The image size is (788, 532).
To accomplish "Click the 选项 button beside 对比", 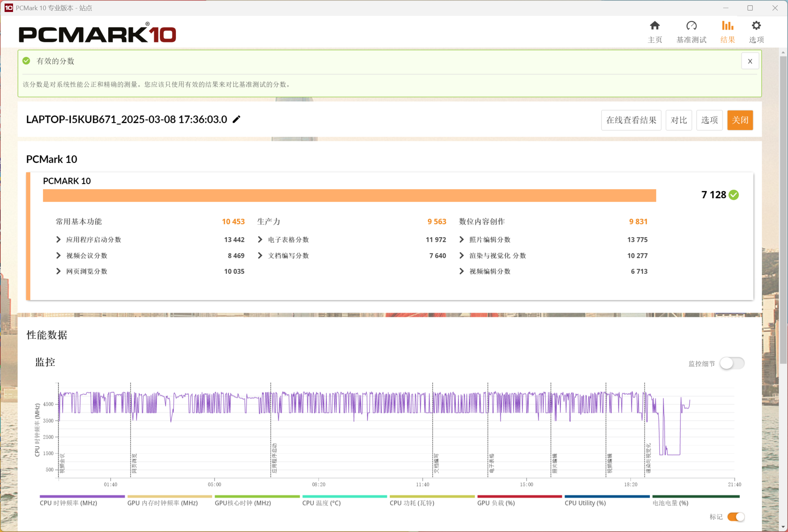I will point(709,120).
